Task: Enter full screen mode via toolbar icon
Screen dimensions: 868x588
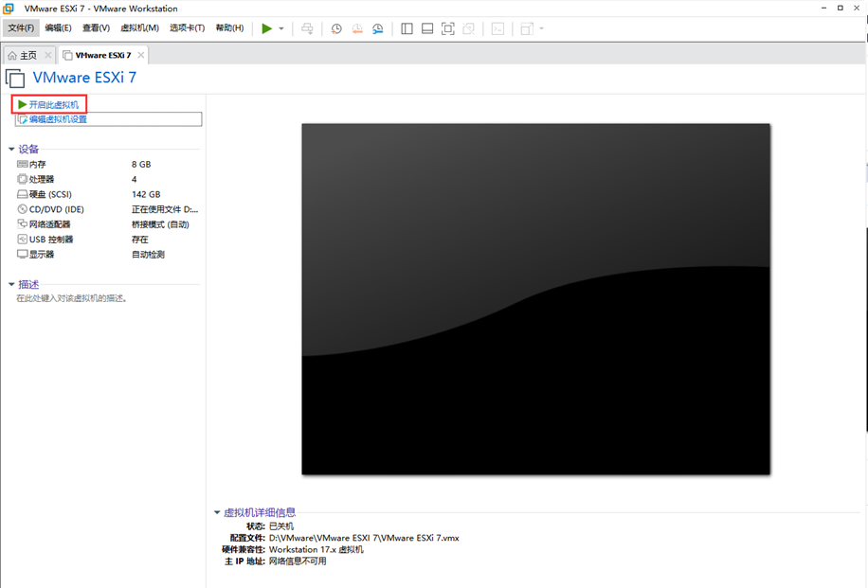Action: pos(448,28)
